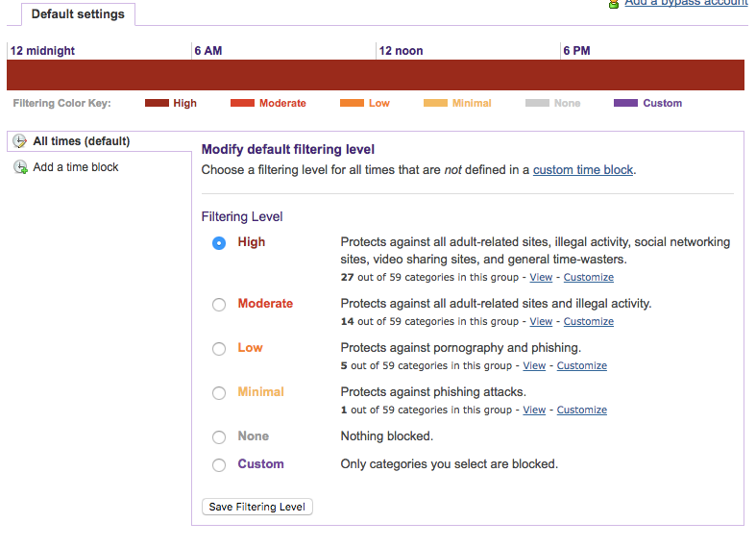Click the purple Custom color key swatch
Screen dimensions: 756x547
[625, 103]
